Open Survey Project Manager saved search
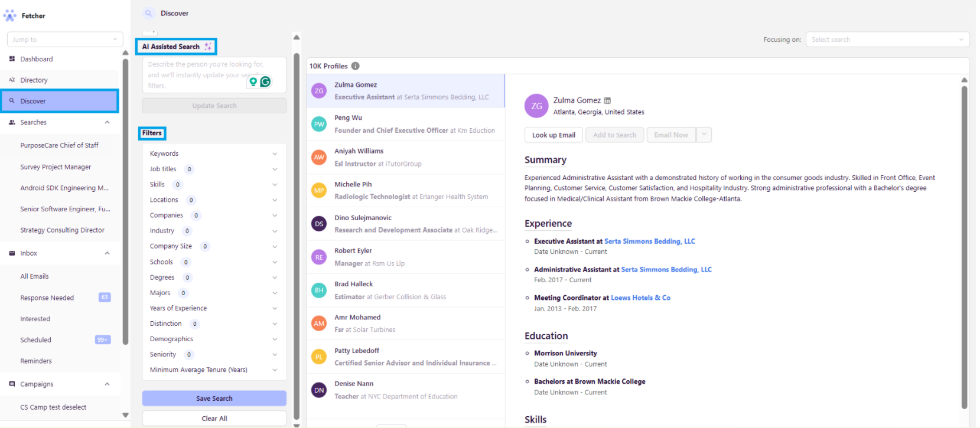 [x=56, y=167]
